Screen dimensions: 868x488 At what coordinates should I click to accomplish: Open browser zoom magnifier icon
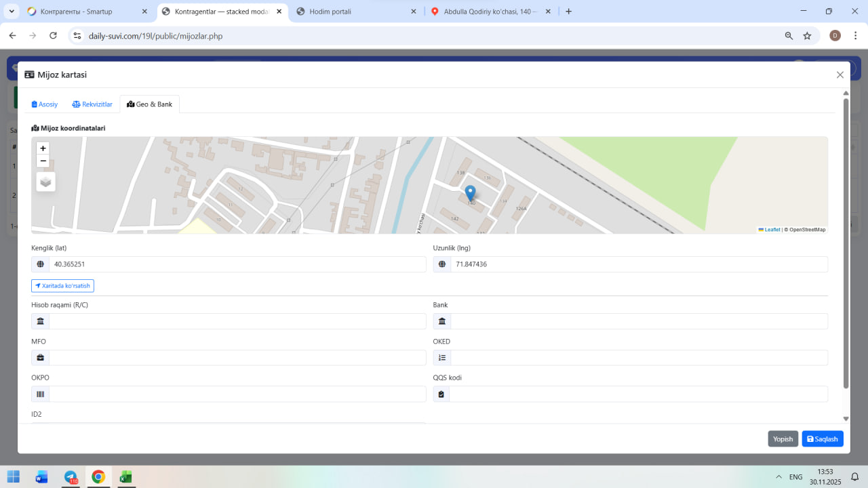tap(789, 36)
